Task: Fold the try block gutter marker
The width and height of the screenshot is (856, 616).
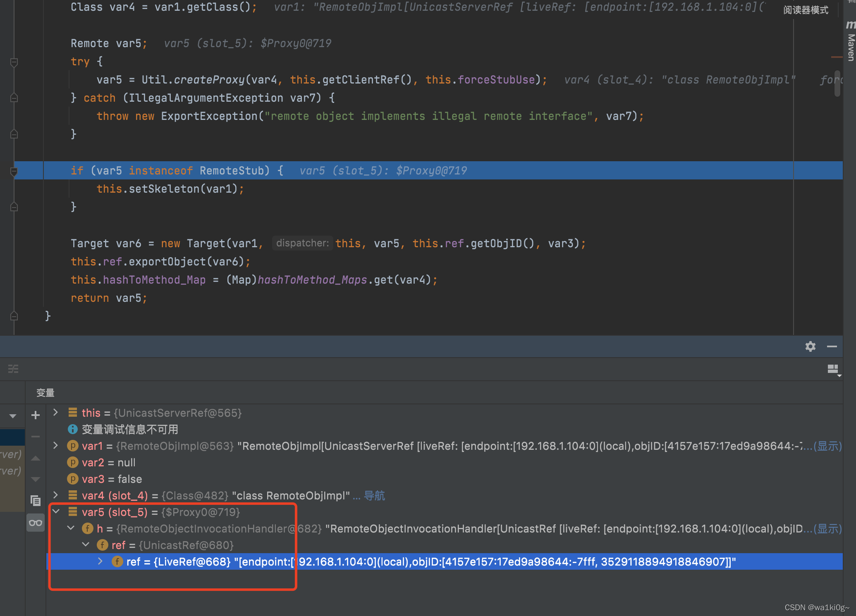Action: [14, 62]
